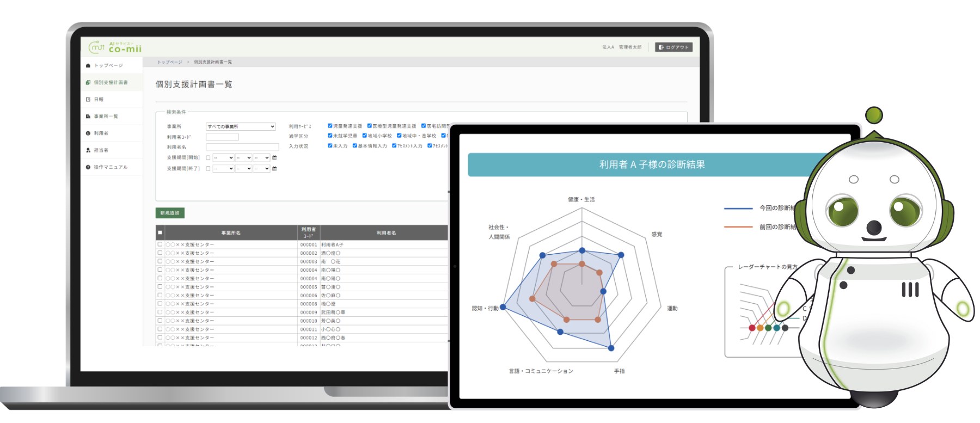Click the 新規追加 button

tap(170, 213)
